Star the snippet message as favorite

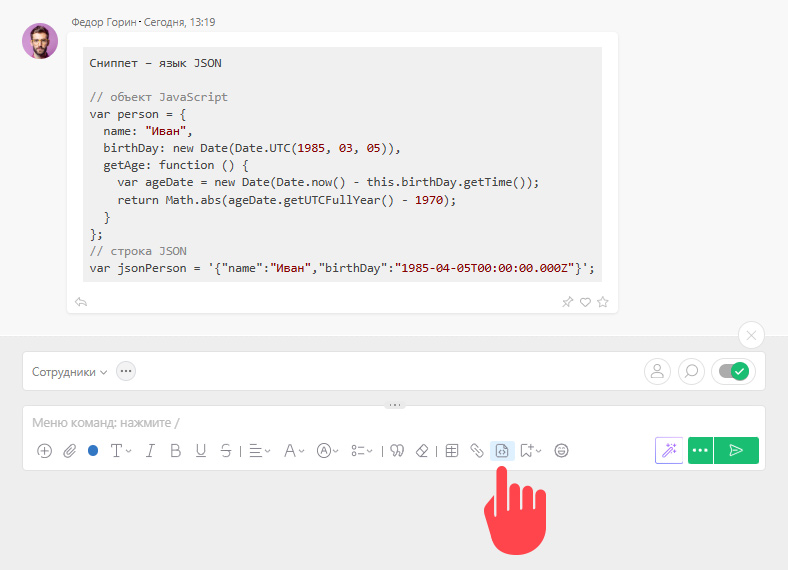click(603, 302)
